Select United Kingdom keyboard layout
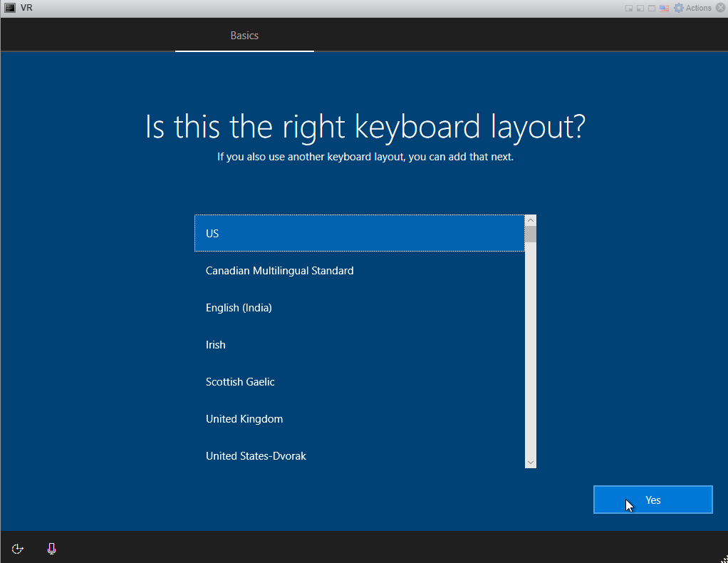The image size is (728, 563). [359, 419]
